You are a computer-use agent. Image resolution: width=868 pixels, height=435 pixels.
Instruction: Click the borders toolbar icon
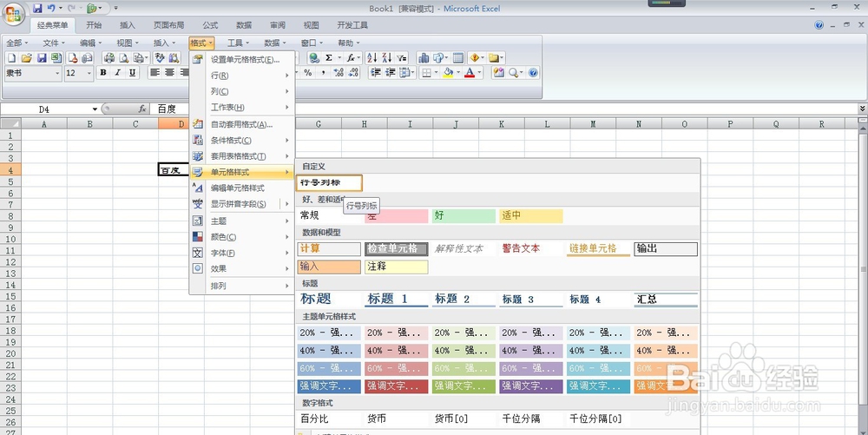[426, 73]
